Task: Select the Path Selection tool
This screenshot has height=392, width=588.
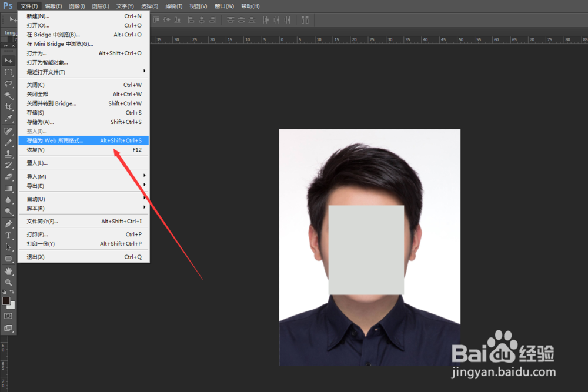Action: (x=8, y=247)
